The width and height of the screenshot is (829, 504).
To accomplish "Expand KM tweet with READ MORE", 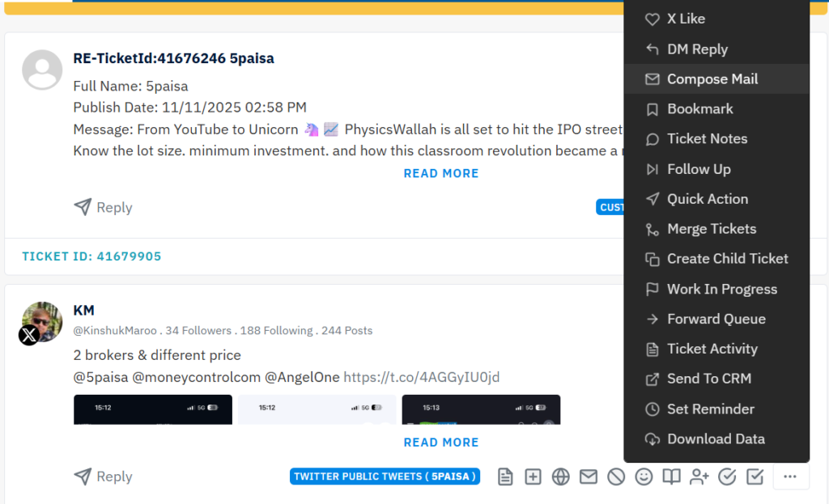I will click(x=441, y=443).
